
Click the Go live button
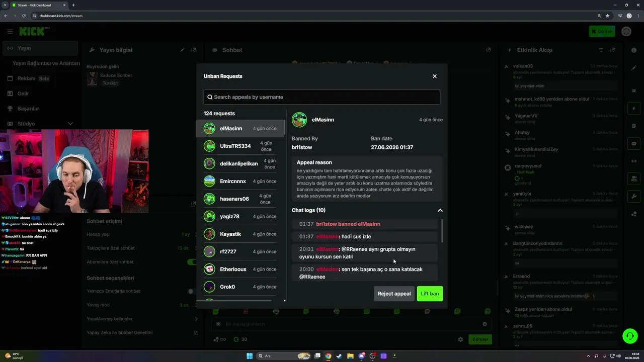(x=602, y=31)
